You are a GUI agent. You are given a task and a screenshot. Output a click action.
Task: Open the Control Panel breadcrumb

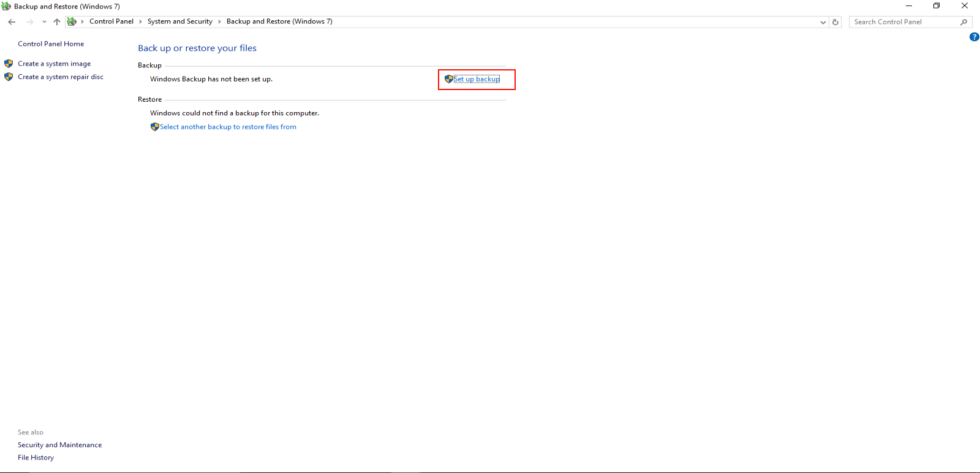pos(111,21)
